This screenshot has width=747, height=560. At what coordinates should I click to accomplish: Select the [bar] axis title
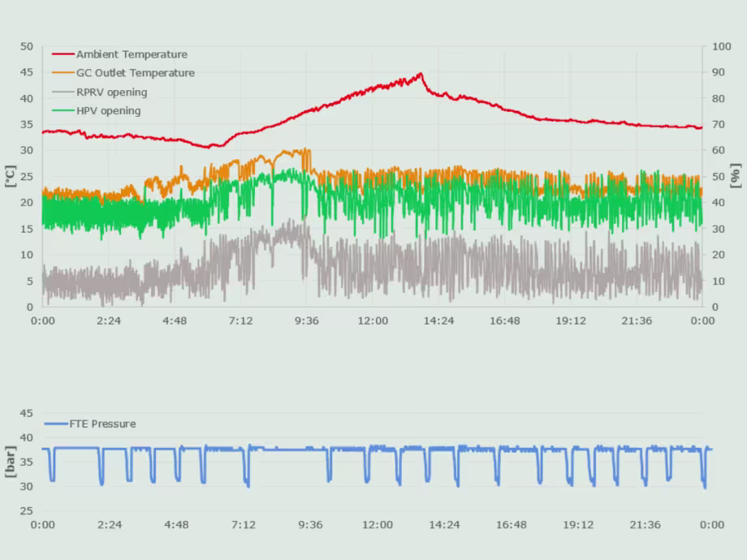point(11,462)
